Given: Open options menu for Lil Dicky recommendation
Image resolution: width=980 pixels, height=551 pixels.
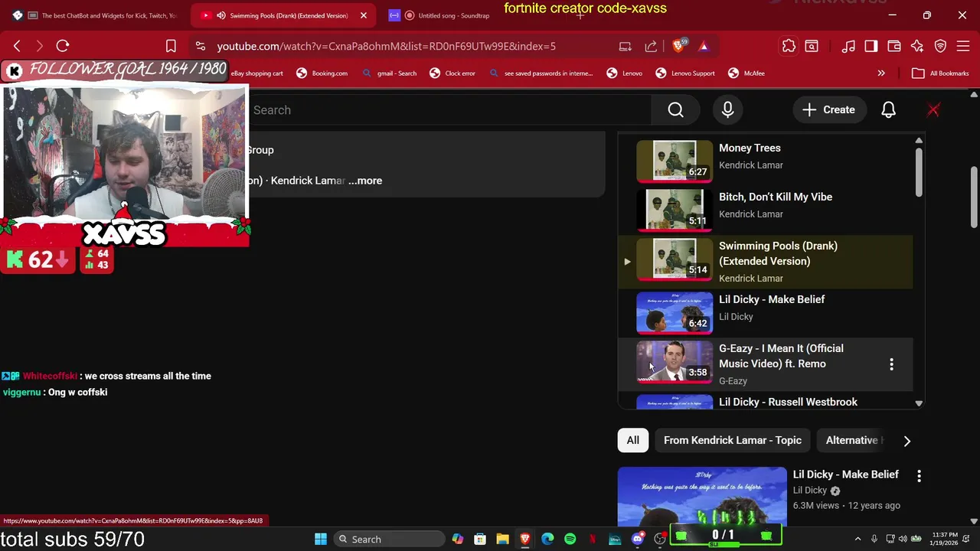Looking at the screenshot, I should click(919, 475).
